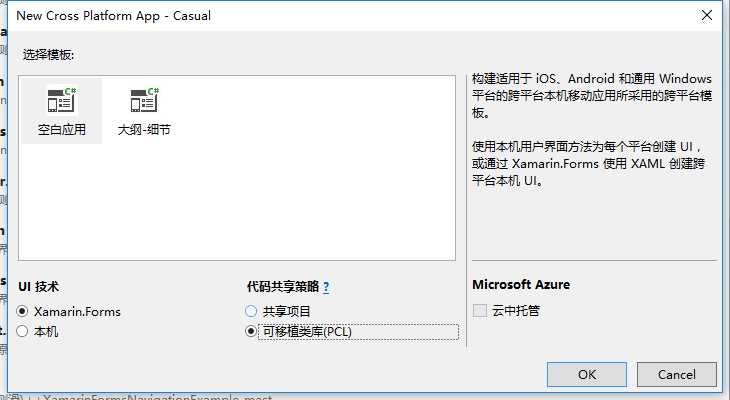Click the 选择模板 label
Image resolution: width=730 pixels, height=400 pixels.
point(46,53)
